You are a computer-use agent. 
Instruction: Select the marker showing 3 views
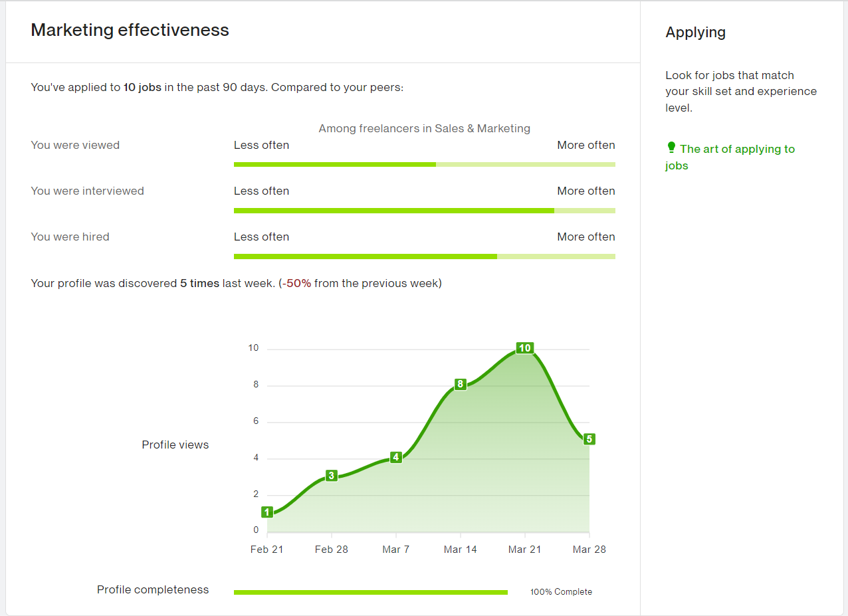click(331, 475)
